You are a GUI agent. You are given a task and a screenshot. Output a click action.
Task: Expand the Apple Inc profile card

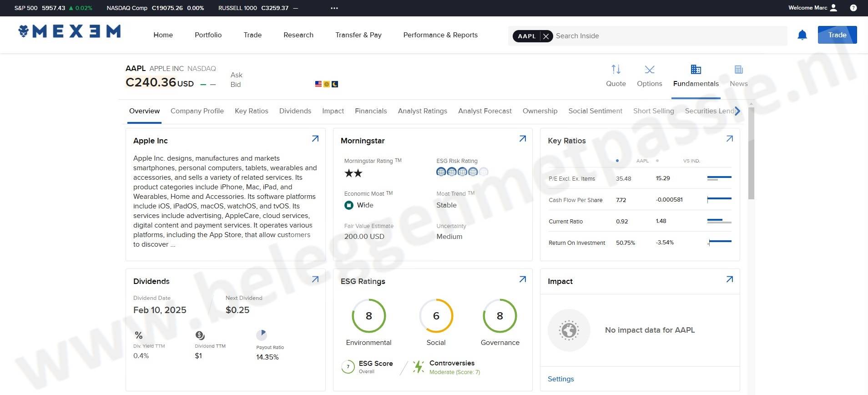pos(315,139)
